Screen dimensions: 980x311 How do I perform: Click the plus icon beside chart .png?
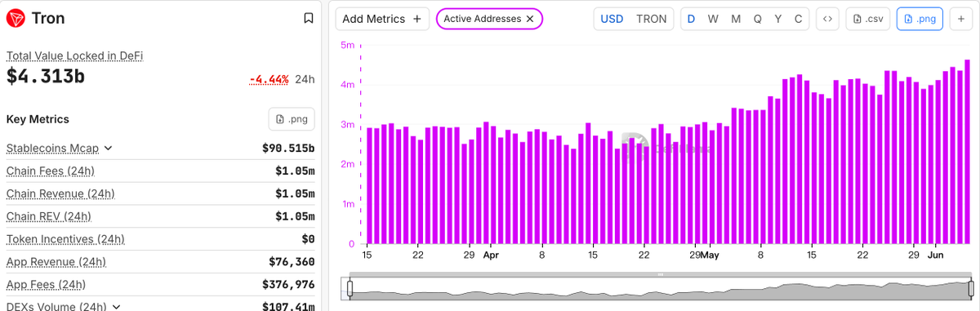(960, 19)
